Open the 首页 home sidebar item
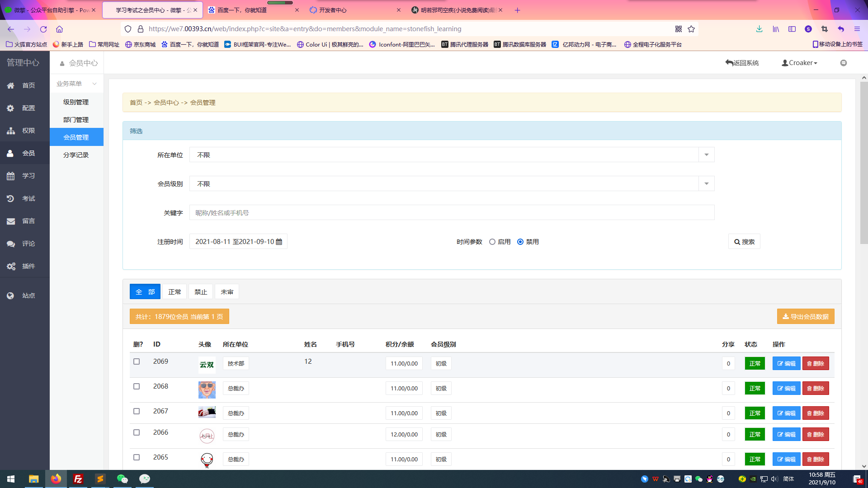Image resolution: width=868 pixels, height=488 pixels. (25, 85)
